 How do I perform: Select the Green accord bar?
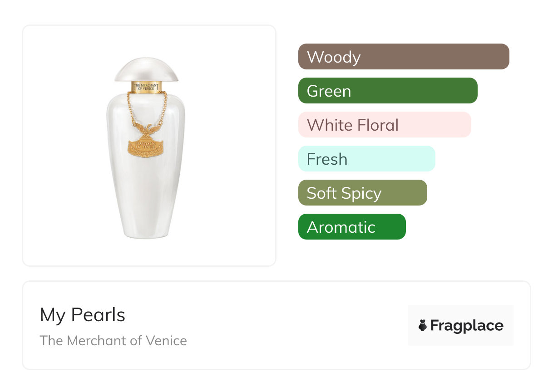(x=387, y=91)
